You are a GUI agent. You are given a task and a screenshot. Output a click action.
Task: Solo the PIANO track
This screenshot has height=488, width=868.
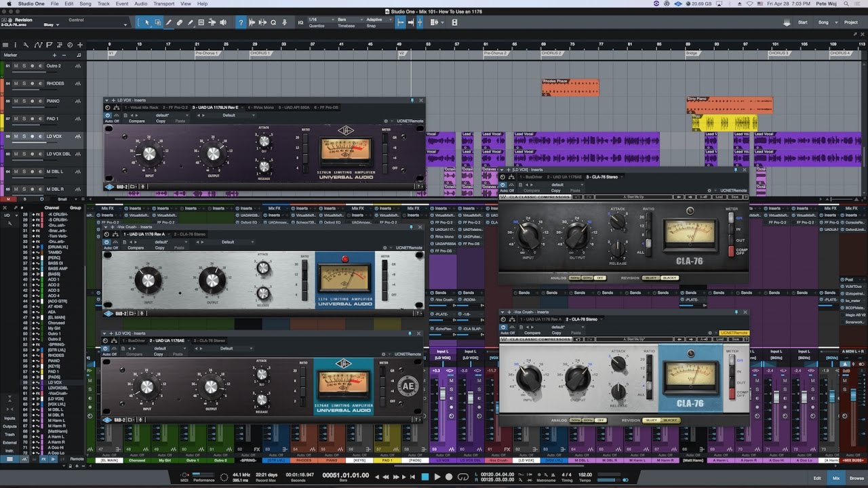pyautogui.click(x=24, y=101)
